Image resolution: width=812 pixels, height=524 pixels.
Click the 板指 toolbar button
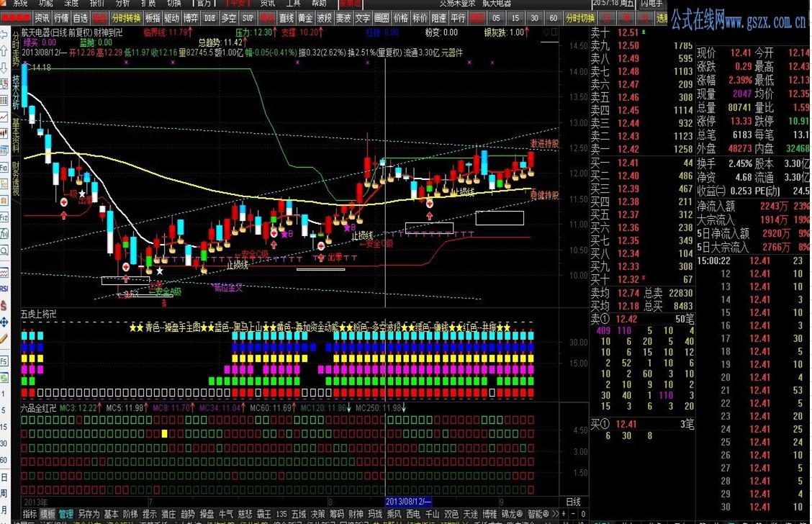pyautogui.click(x=153, y=18)
